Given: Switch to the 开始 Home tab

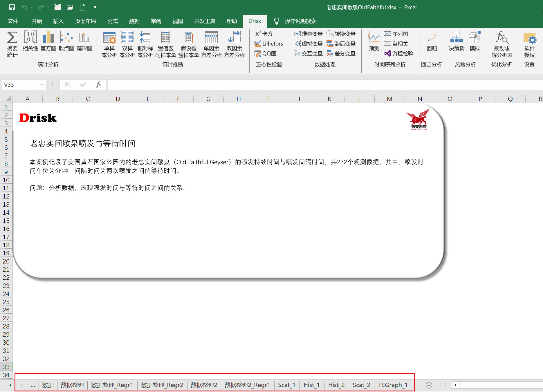Looking at the screenshot, I should click(x=37, y=21).
